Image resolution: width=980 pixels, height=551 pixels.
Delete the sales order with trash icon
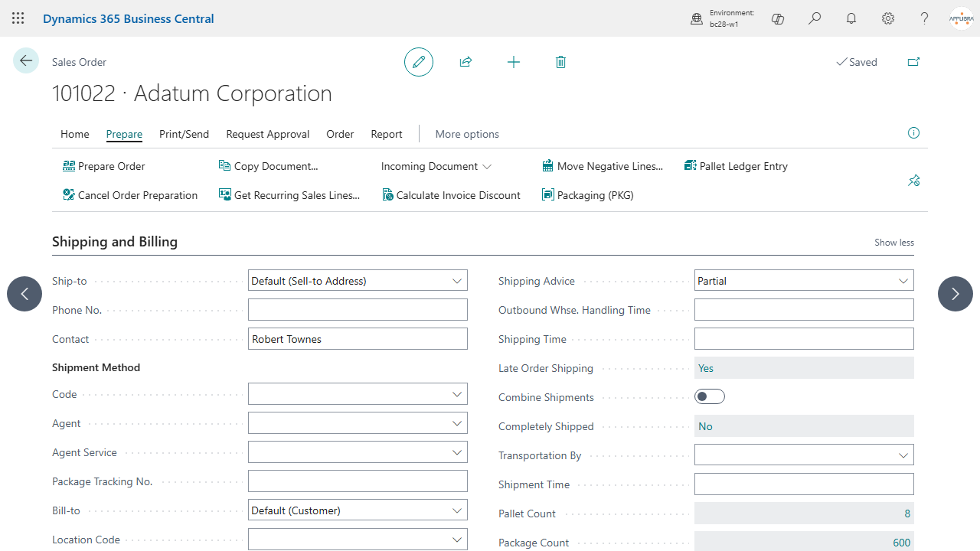tap(560, 62)
